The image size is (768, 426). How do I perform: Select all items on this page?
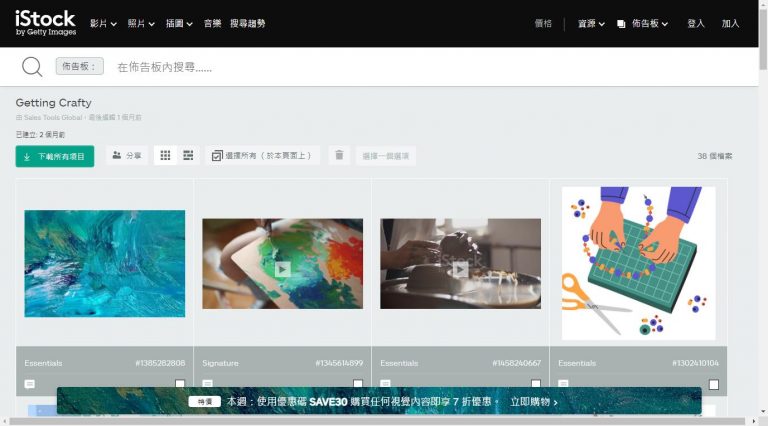click(262, 156)
